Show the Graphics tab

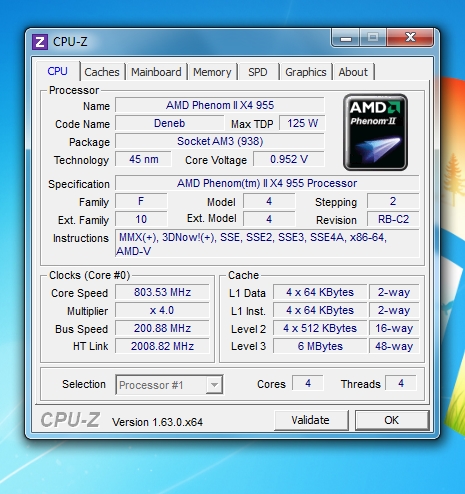coord(306,72)
